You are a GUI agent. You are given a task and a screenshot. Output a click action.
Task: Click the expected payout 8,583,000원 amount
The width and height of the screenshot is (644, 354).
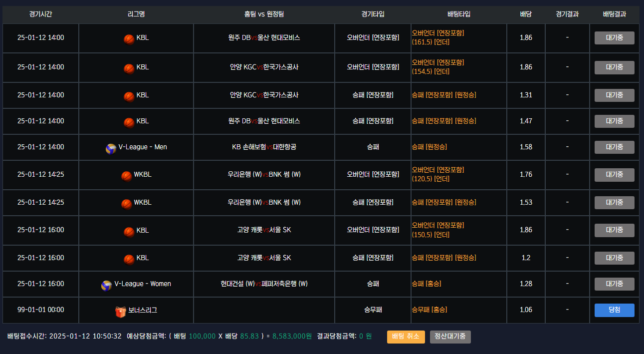tap(292, 337)
